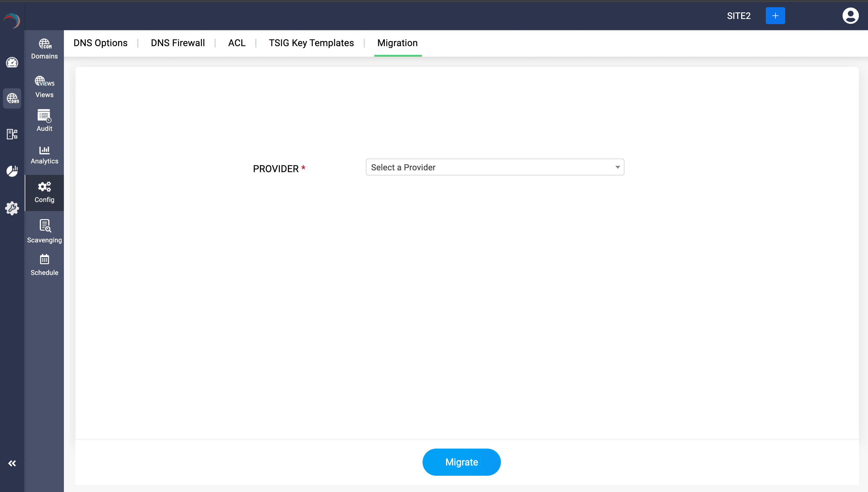Click the dashboard speedometer icon
Screen dimensions: 868x492
[12, 63]
